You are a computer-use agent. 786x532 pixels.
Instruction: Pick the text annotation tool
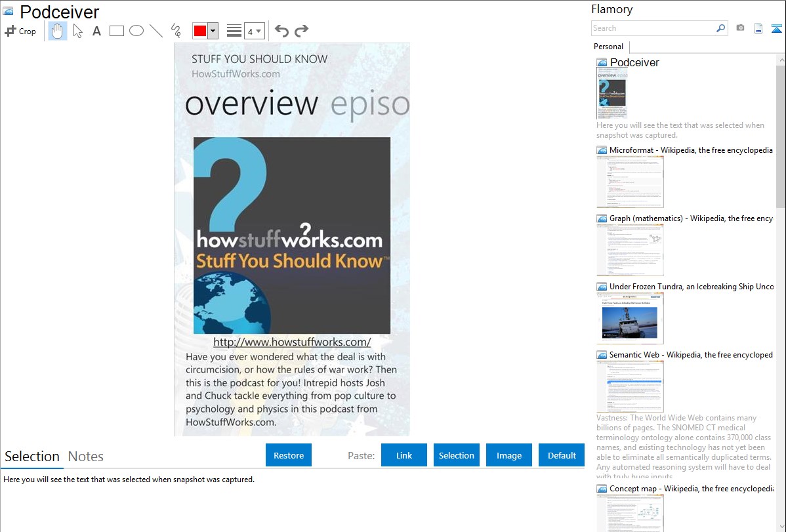click(96, 31)
